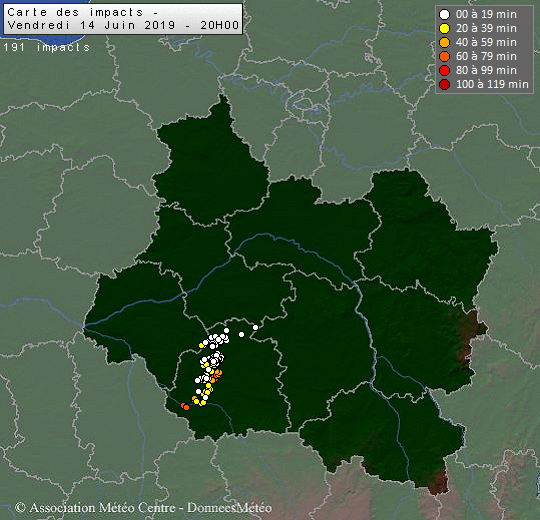540x520 pixels.
Task: Click the easternmost isolated white impact dot
Action: (255, 327)
